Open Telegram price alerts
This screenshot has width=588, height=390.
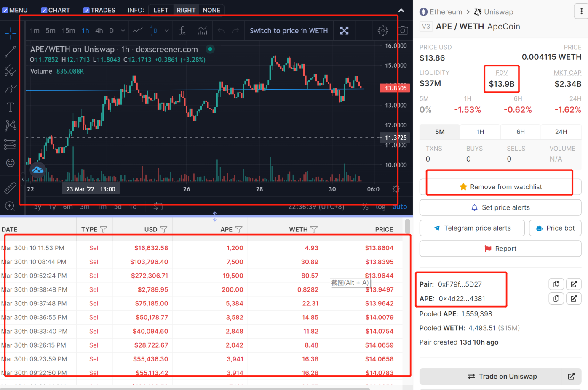pos(472,228)
